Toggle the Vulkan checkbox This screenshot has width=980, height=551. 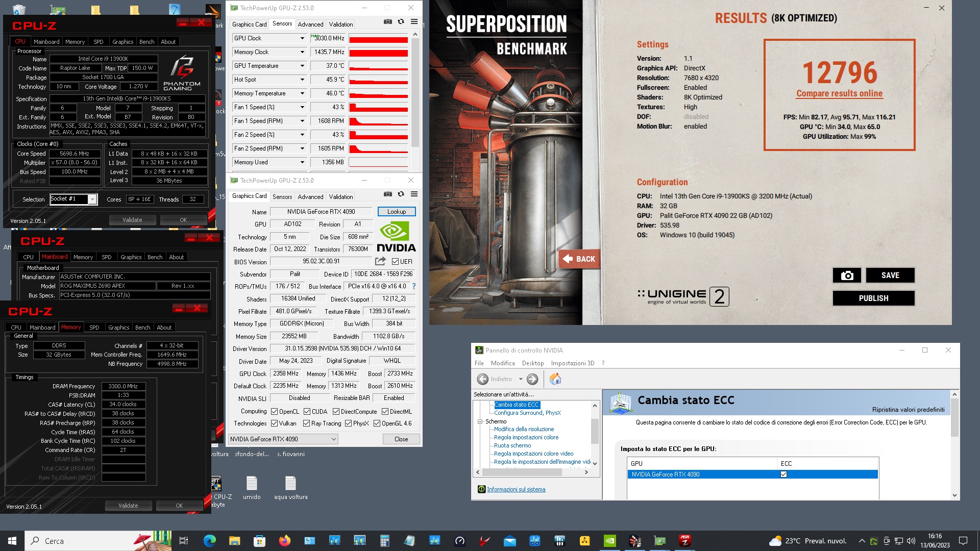[275, 423]
